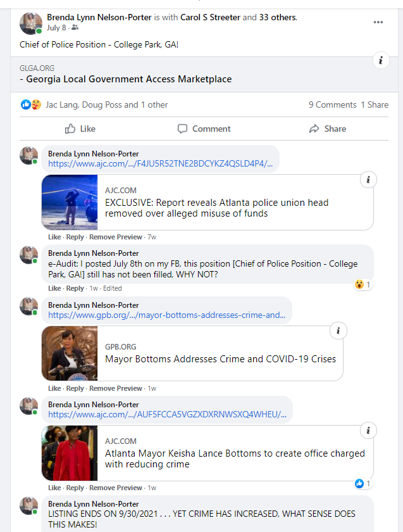Remove Preview on reducing crime comment
The width and height of the screenshot is (403, 532).
click(116, 488)
